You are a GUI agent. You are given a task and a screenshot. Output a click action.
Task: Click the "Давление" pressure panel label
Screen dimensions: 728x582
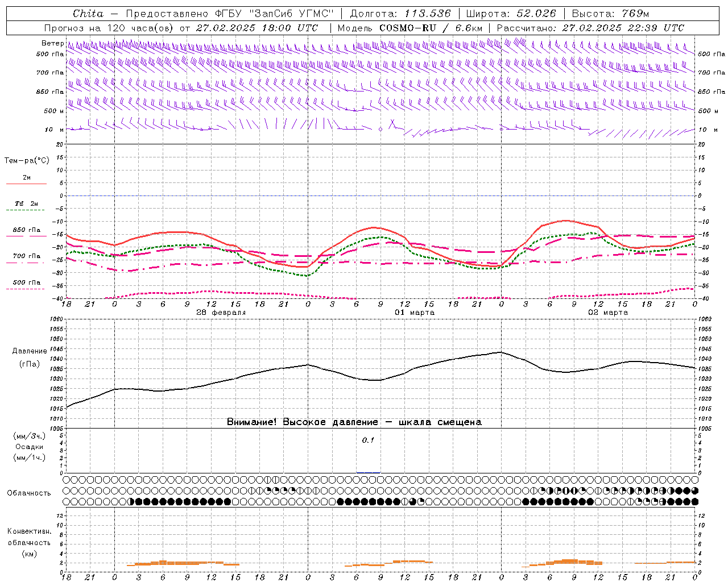click(x=30, y=351)
